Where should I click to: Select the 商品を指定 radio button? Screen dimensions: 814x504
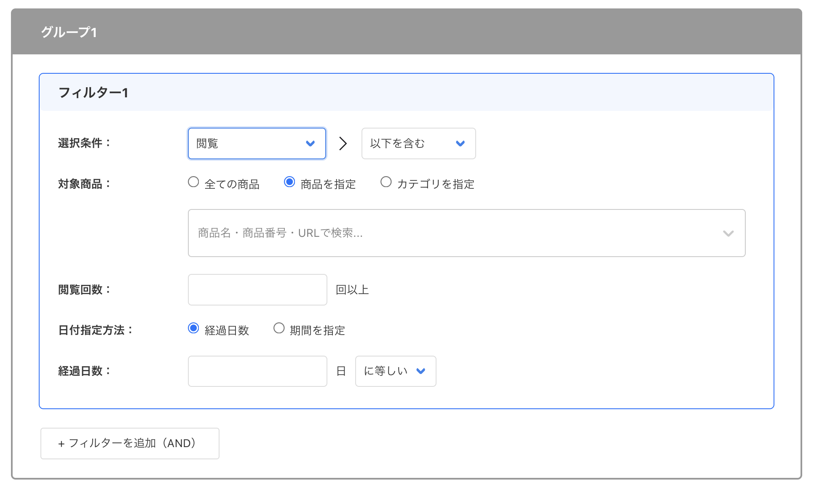coord(289,182)
